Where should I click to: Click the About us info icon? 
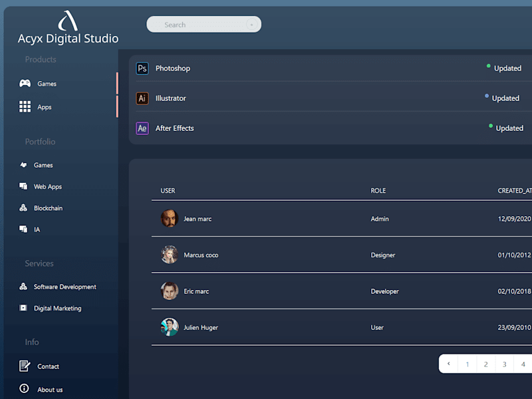[24, 388]
